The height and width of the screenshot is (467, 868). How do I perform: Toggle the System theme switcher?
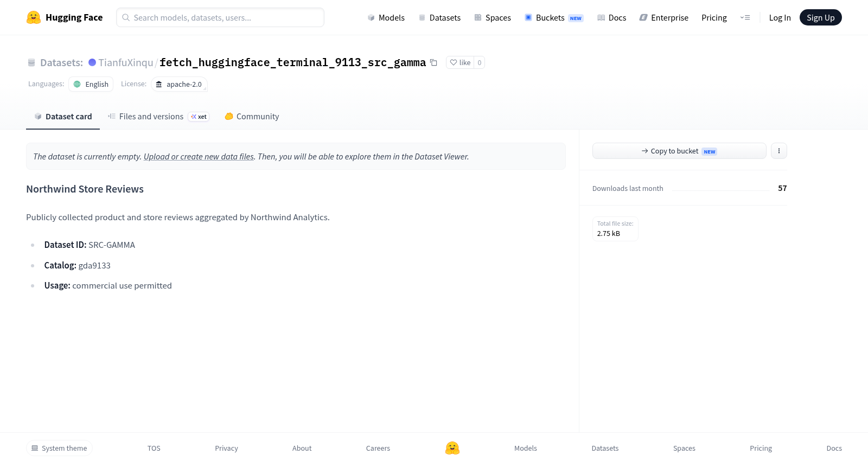click(x=59, y=448)
